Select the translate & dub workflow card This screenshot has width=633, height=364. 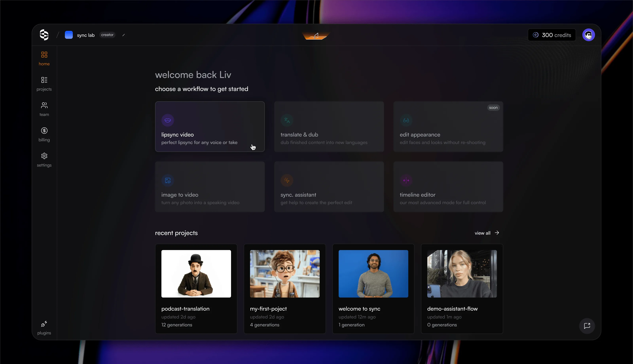[x=329, y=126]
